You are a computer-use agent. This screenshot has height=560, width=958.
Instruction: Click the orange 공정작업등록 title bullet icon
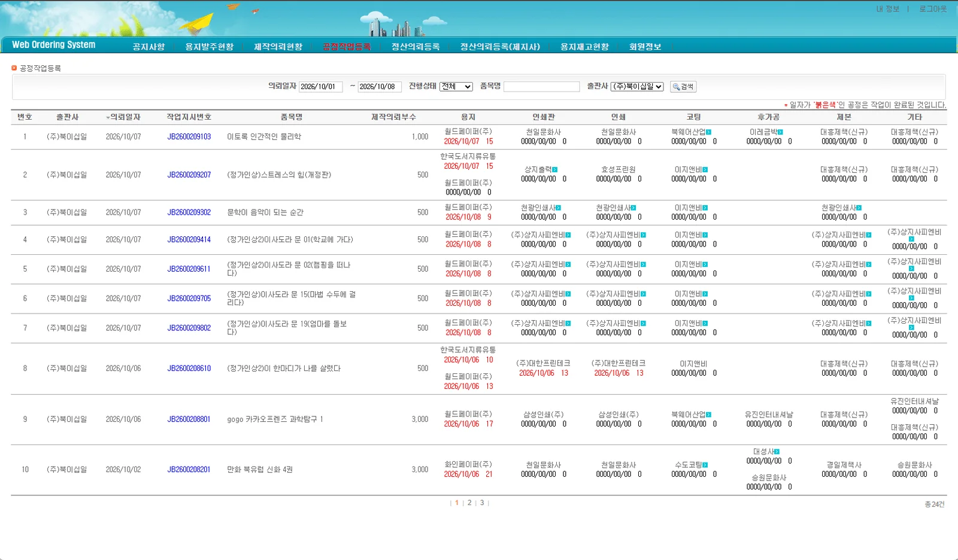[x=14, y=68]
